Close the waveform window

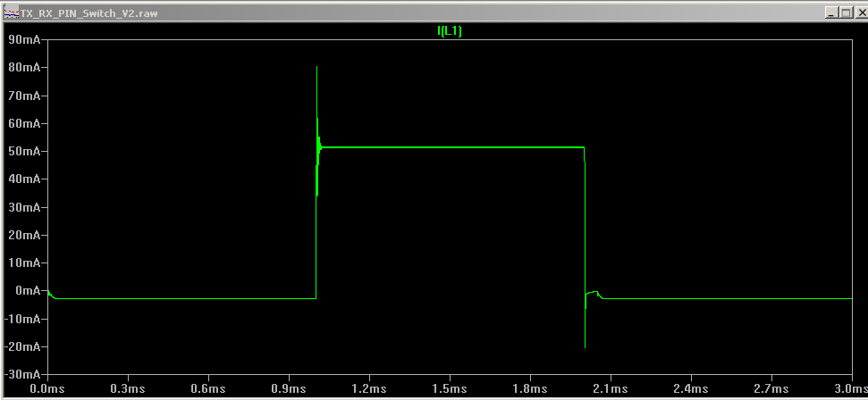point(860,13)
